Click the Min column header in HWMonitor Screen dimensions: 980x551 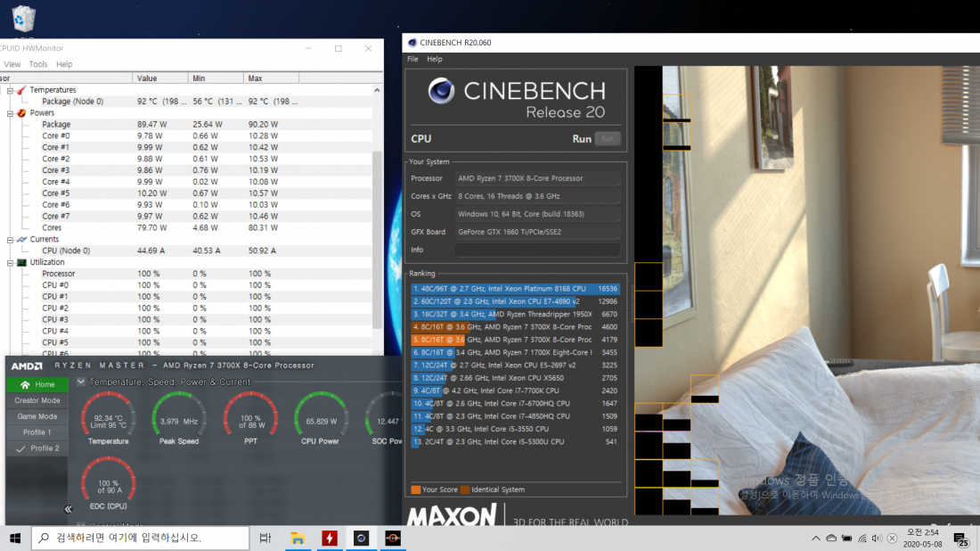[x=216, y=78]
